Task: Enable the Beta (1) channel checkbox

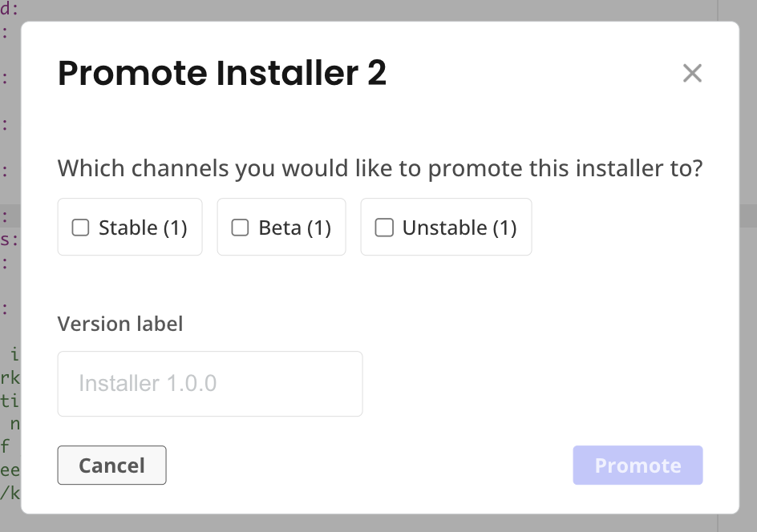Action: 239,228
